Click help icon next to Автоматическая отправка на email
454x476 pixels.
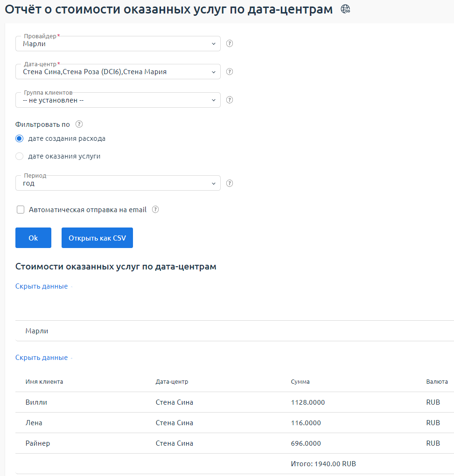coord(155,210)
